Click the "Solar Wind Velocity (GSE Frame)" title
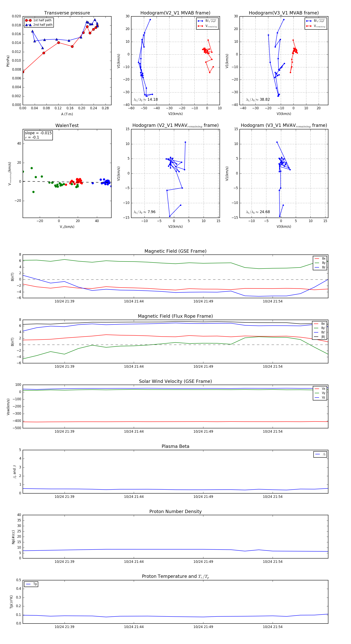 (175, 381)
